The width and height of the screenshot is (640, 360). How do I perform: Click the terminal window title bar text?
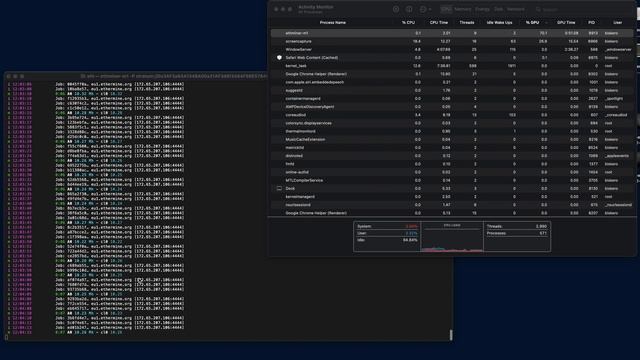coord(173,76)
